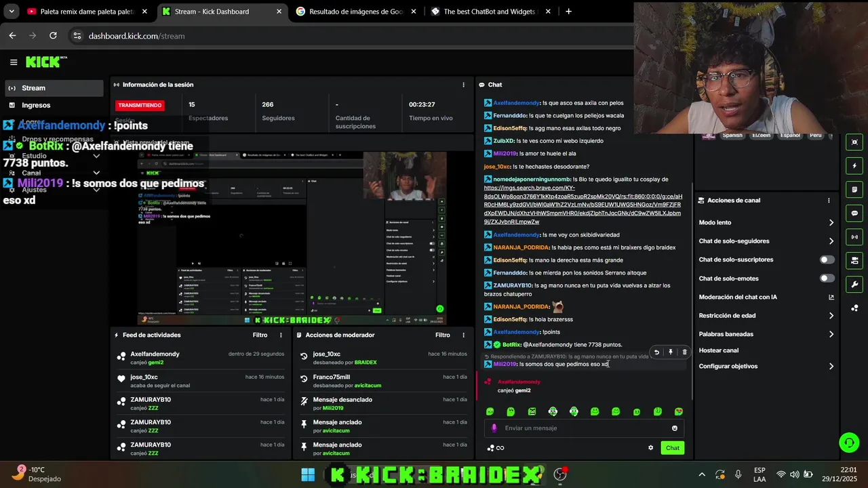Click the notes document sidebar icon

click(854, 190)
